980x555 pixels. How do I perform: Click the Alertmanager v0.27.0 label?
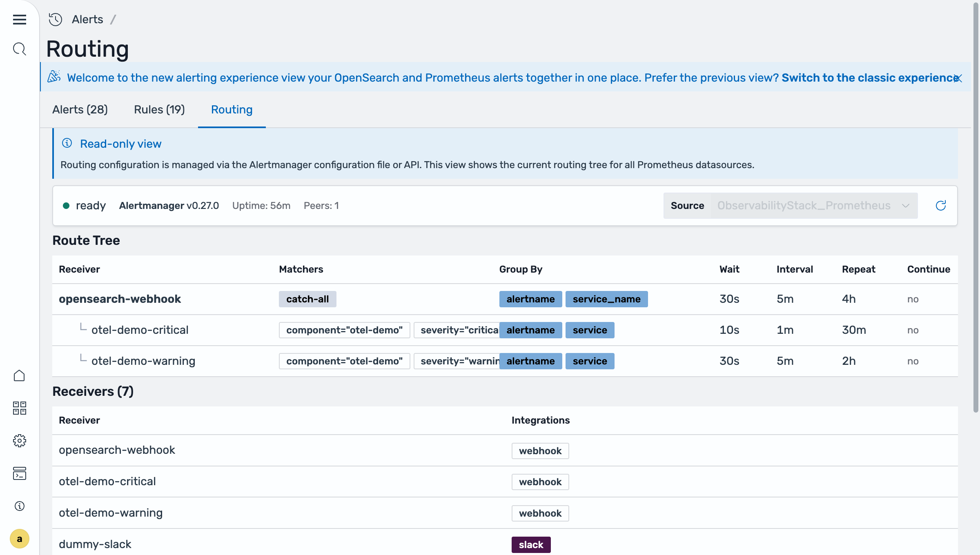pos(169,206)
